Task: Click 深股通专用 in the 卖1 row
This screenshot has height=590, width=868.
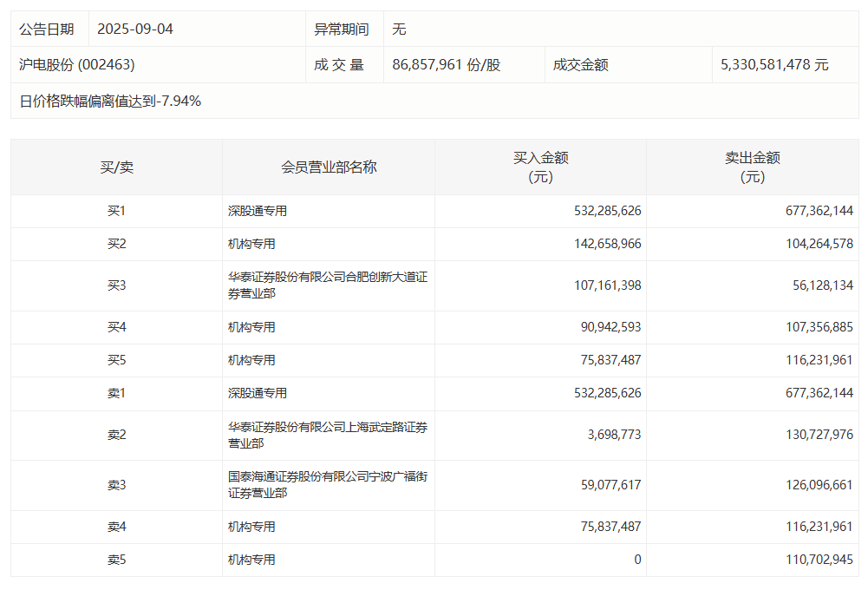Action: (x=258, y=393)
